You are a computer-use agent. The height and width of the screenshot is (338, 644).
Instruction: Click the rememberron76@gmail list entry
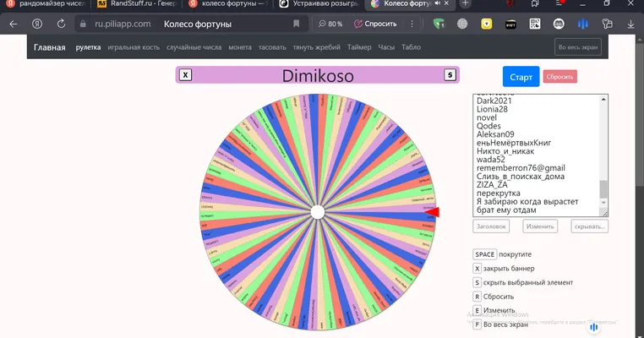[x=521, y=168]
